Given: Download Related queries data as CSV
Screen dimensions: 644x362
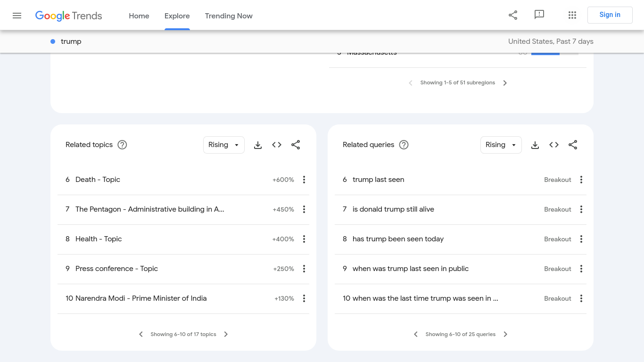Looking at the screenshot, I should tap(535, 145).
